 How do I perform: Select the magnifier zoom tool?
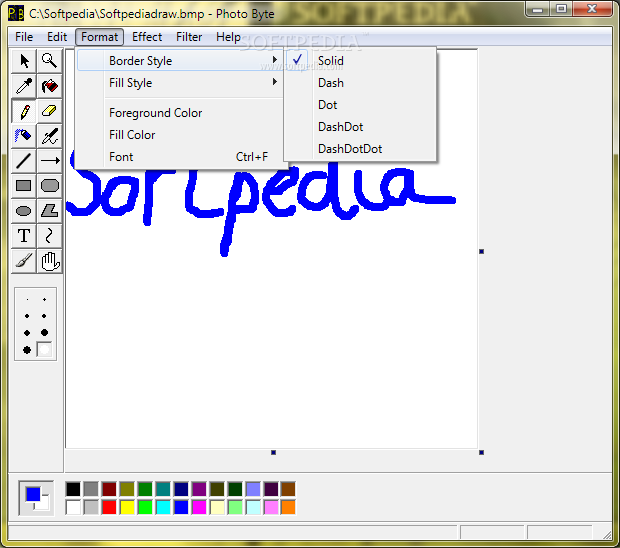[x=49, y=61]
